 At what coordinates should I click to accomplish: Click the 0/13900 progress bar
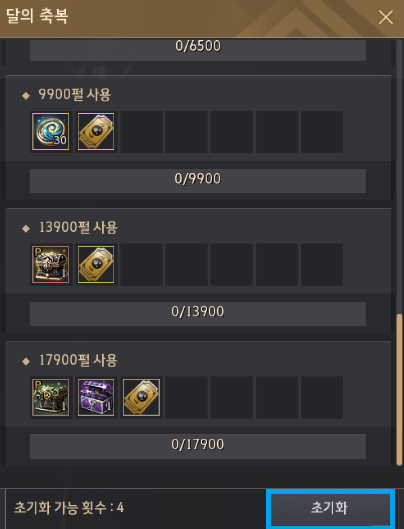[198, 314]
